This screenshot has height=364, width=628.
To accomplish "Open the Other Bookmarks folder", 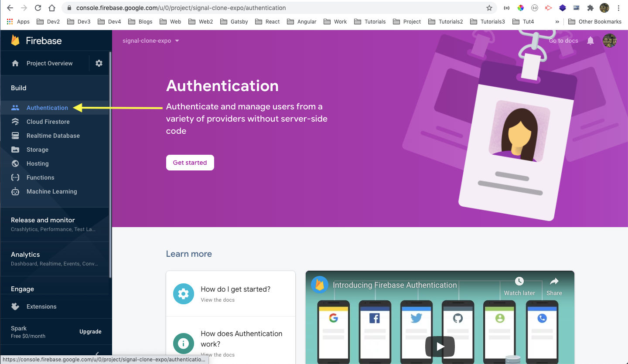I will tap(595, 21).
